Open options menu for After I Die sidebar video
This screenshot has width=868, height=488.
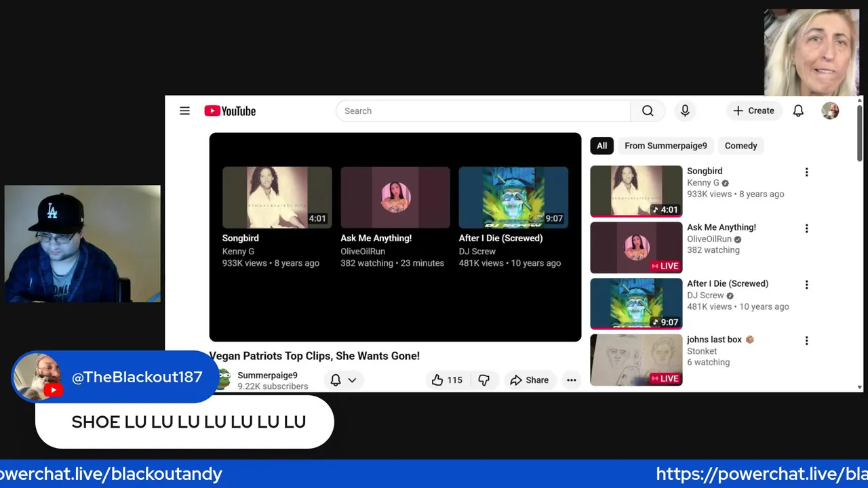pos(806,285)
